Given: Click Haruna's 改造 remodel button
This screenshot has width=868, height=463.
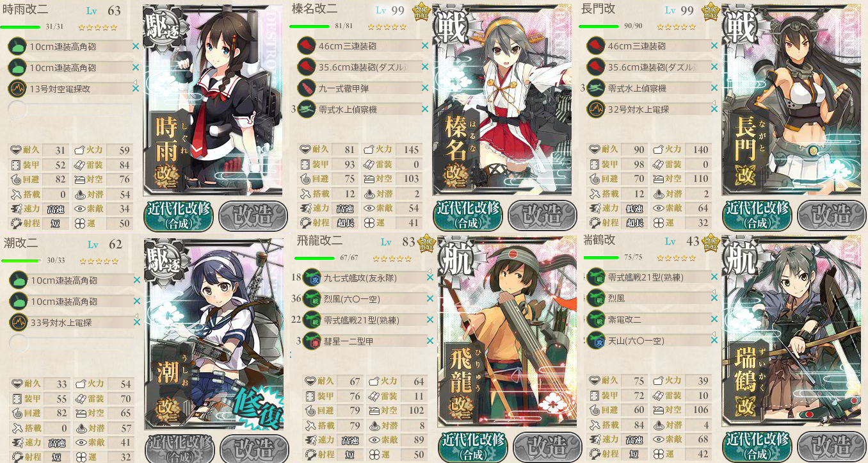Looking at the screenshot, I should (542, 215).
